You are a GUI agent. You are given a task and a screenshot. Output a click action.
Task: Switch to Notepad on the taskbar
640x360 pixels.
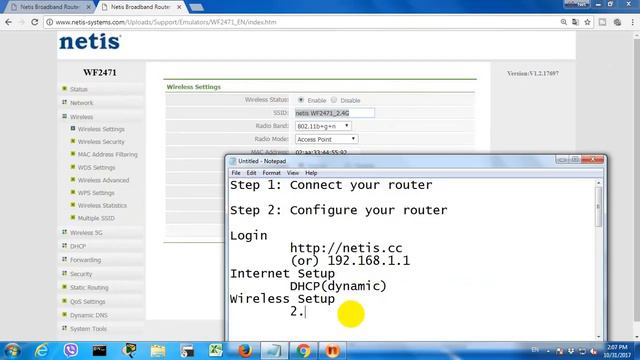point(274,351)
